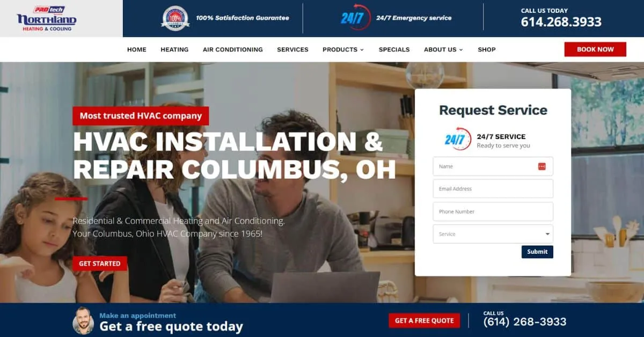Viewport: 644px width, 337px height.
Task: Click the PROtech badge above the logo
Action: [x=48, y=9]
